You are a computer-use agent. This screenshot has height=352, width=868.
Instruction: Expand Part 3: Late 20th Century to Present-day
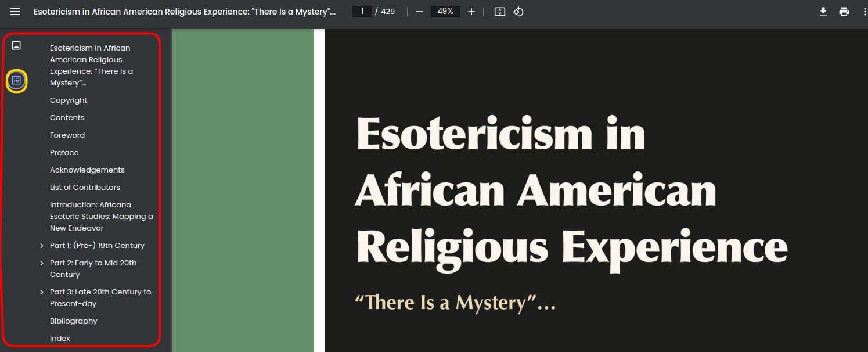[42, 292]
